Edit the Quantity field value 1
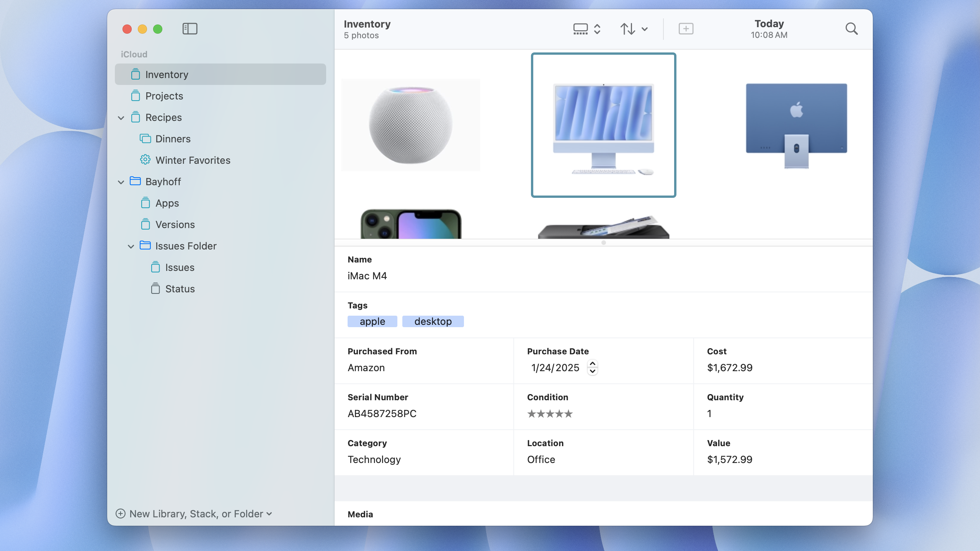 point(709,414)
